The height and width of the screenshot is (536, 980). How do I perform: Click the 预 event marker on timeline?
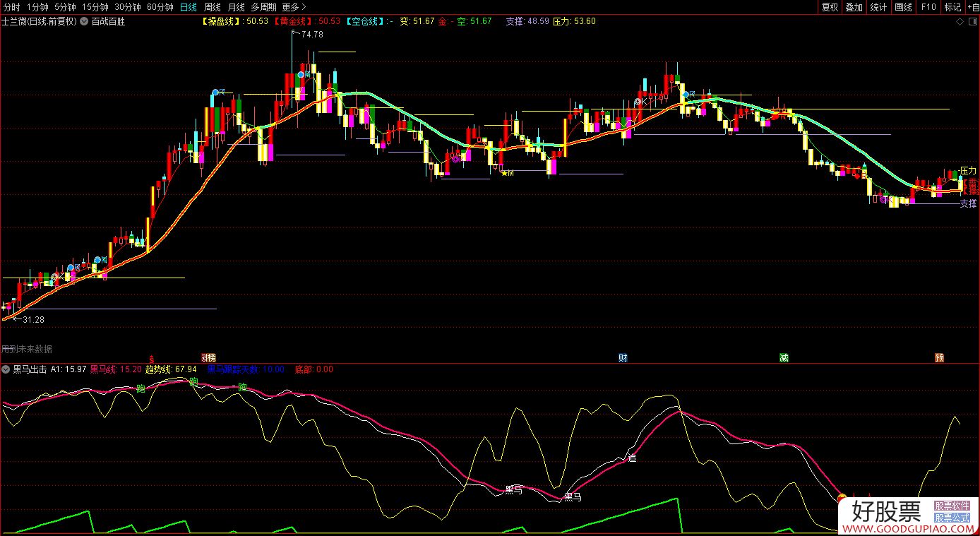coord(940,357)
